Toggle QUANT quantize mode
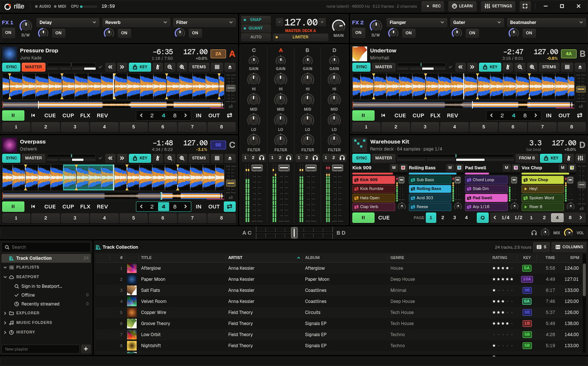The image size is (588, 366). [x=256, y=28]
